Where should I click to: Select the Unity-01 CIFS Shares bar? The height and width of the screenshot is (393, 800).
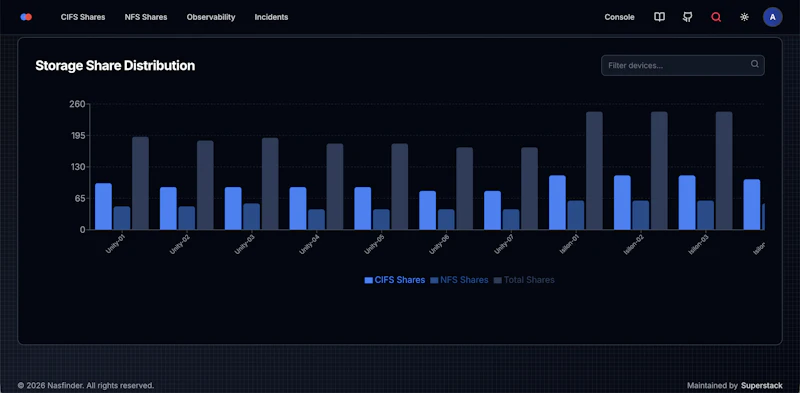pyautogui.click(x=104, y=206)
